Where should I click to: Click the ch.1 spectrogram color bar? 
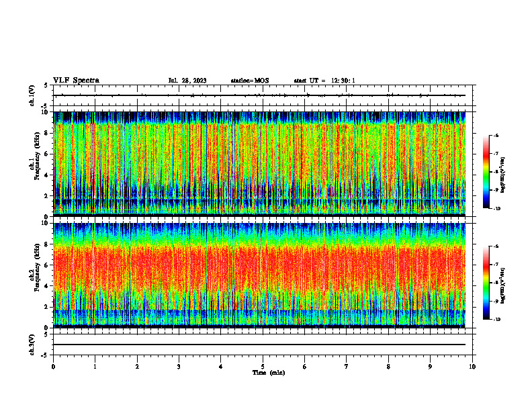tap(486, 172)
